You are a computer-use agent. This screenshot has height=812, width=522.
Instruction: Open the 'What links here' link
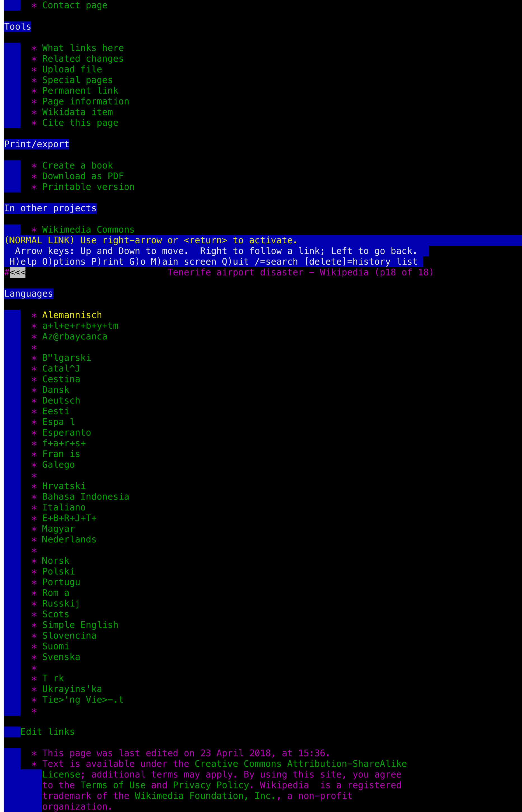(83, 48)
